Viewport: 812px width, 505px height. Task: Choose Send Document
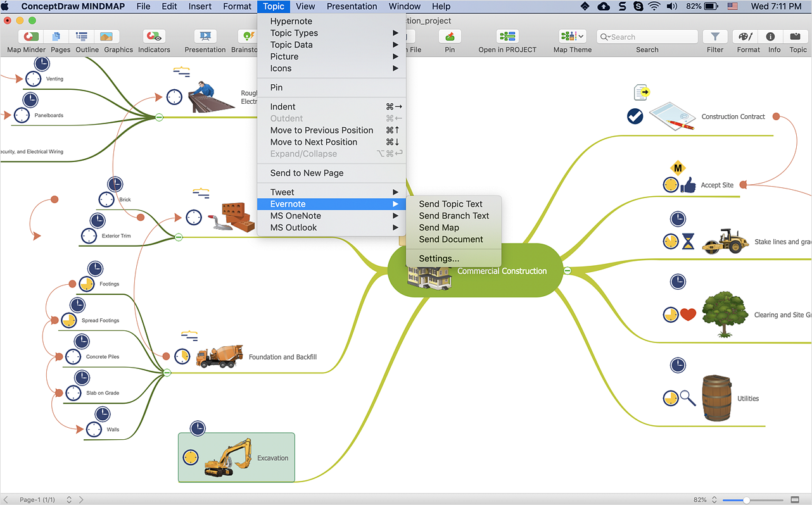[454, 240]
